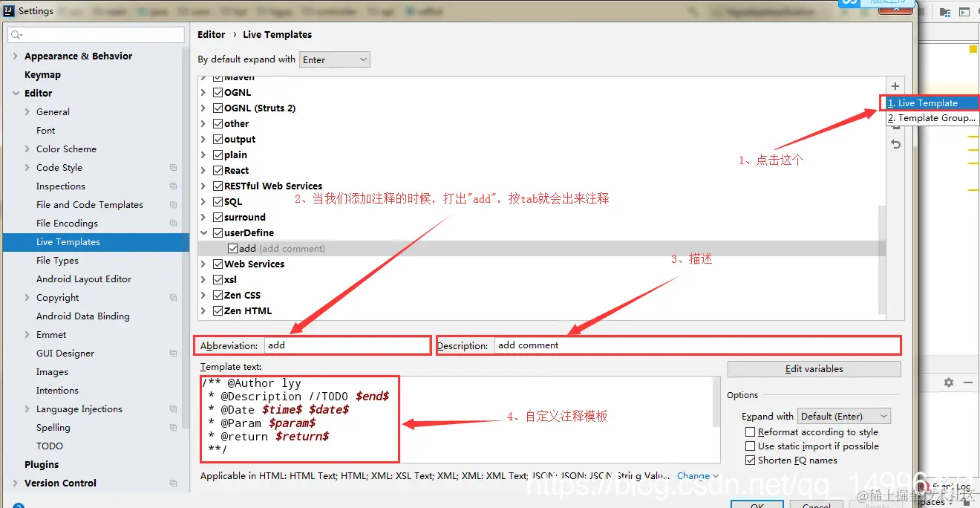Click project-scope icon beside GUI Designer
Image resolution: width=980 pixels, height=508 pixels.
174,354
